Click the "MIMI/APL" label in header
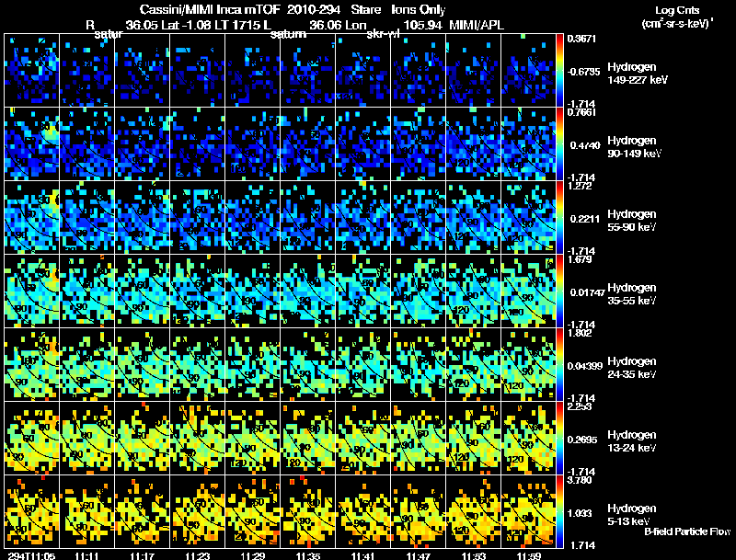Image resolution: width=736 pixels, height=560 pixels. tap(477, 26)
